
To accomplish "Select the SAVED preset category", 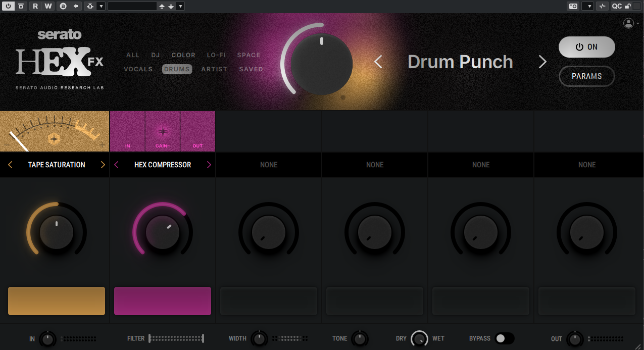I will (251, 69).
